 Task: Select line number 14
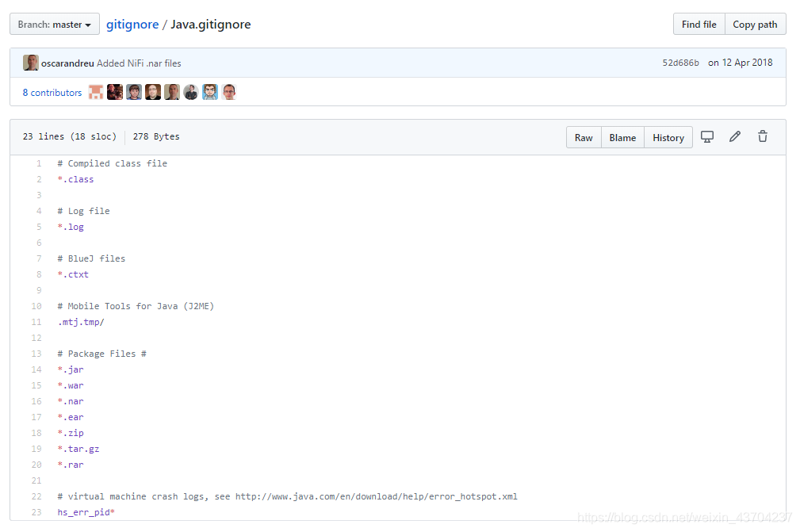(x=36, y=369)
